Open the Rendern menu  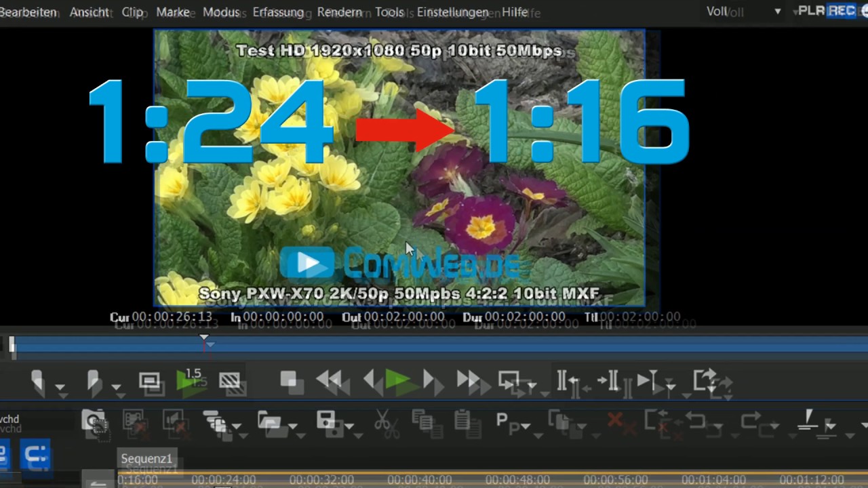point(339,12)
